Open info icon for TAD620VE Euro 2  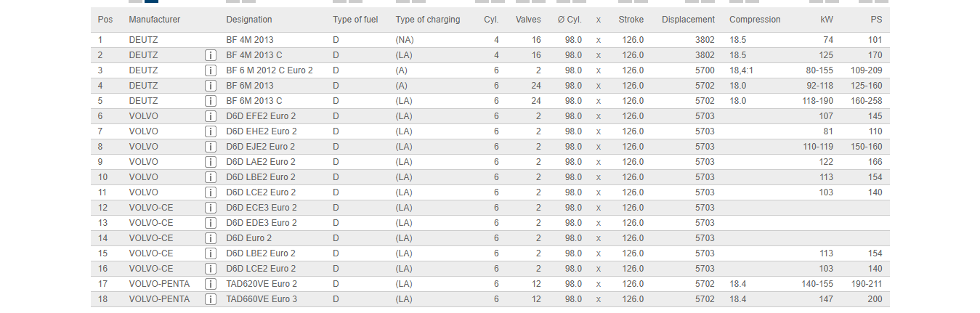coord(211,284)
